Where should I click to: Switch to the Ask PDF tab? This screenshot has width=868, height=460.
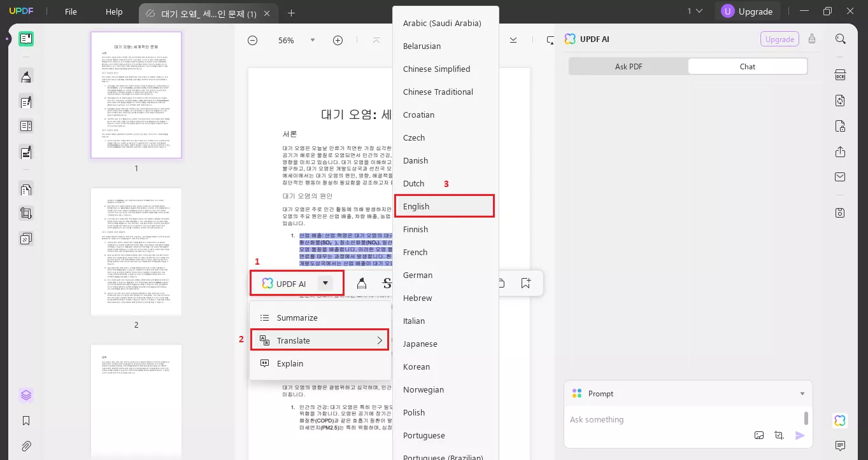(629, 66)
